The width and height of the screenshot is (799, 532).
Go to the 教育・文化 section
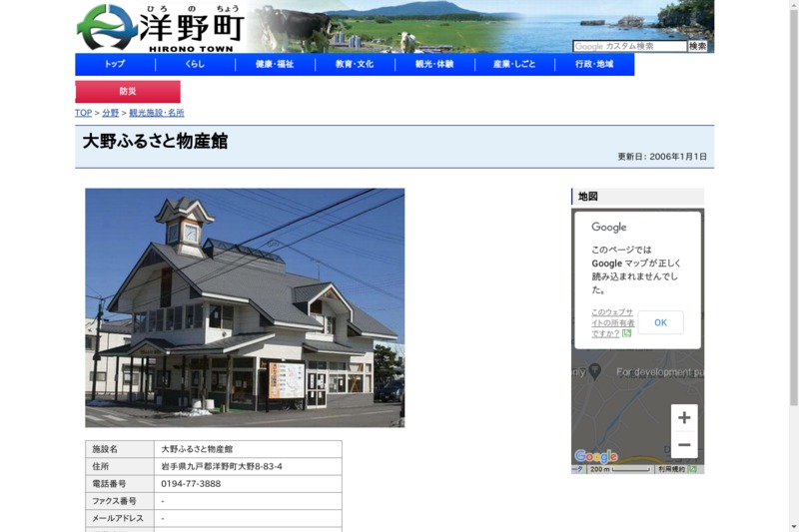[355, 64]
